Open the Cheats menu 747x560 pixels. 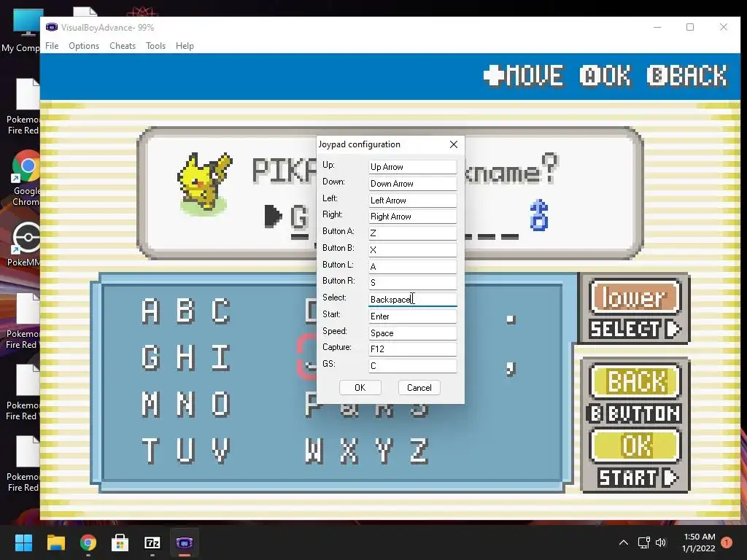[x=123, y=46]
